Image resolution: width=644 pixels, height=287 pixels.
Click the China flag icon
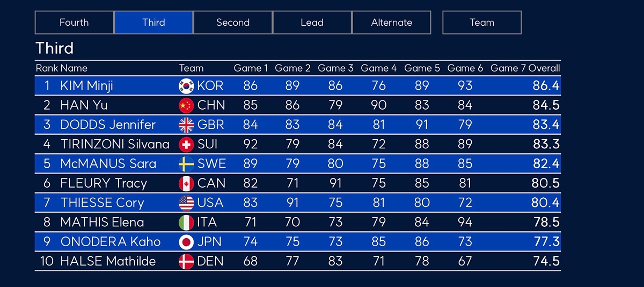coord(186,105)
